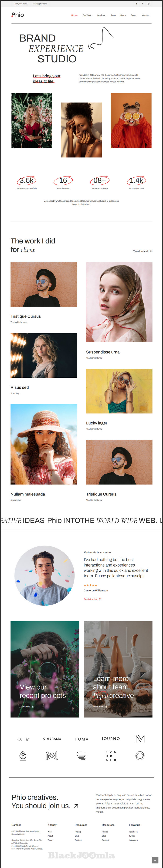Screen dimensions: 163x868
Task: Click the circle arrow next to 'View all our work'
Action: [151, 251]
